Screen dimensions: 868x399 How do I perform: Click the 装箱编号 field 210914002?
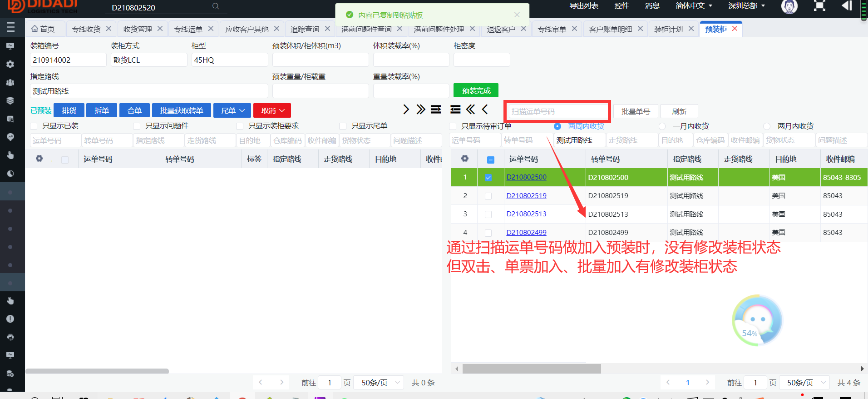68,60
